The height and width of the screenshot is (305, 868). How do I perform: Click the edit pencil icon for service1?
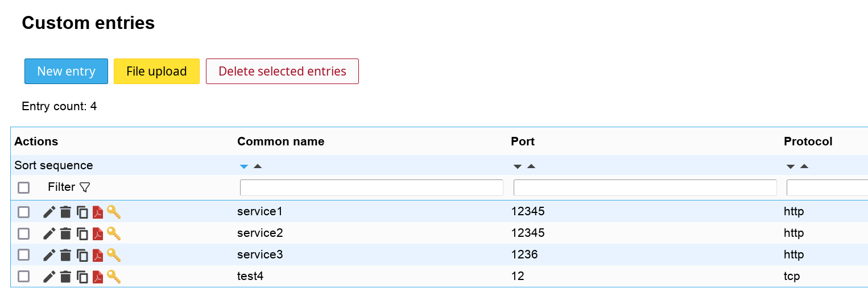coord(49,212)
